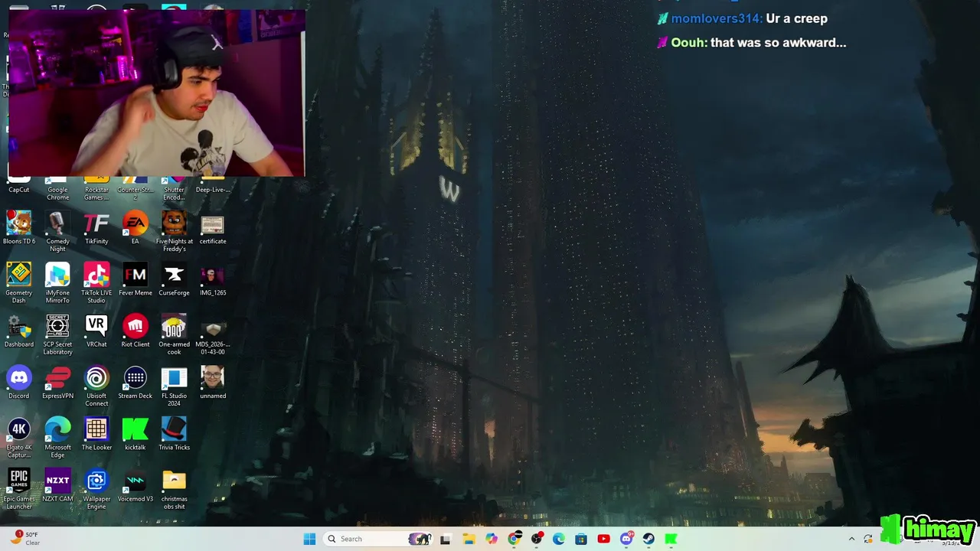Open the weather widget showing 50°F

pyautogui.click(x=24, y=539)
